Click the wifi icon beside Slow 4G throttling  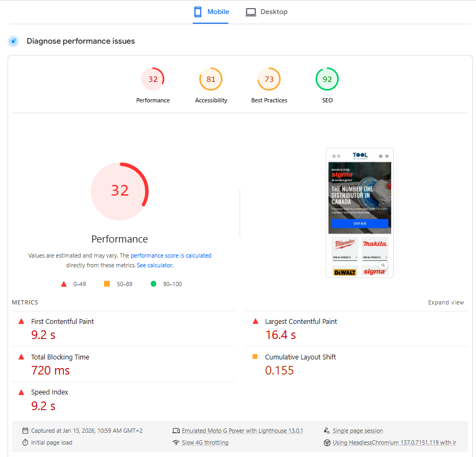176,442
